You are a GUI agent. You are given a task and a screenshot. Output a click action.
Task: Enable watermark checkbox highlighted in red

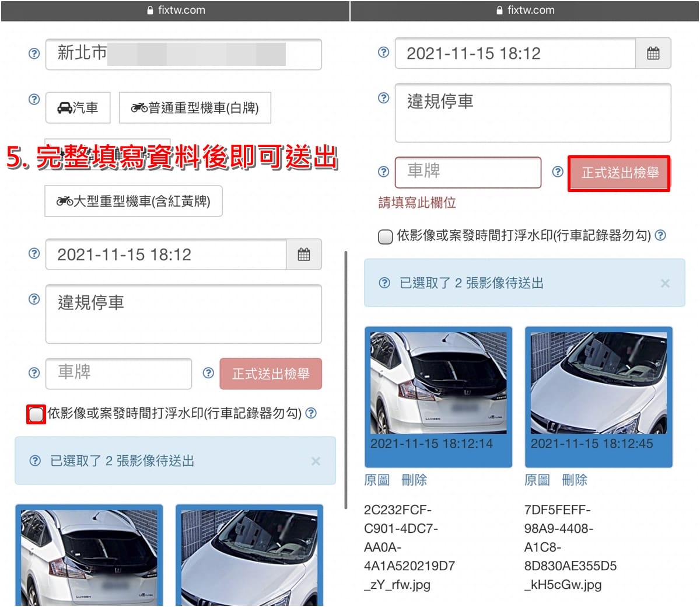point(36,414)
